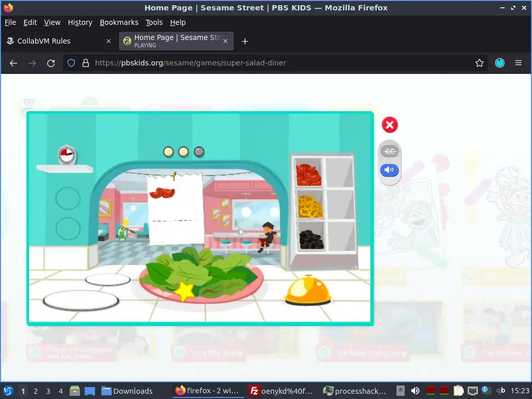
Task: View site security lock info
Action: (86, 63)
